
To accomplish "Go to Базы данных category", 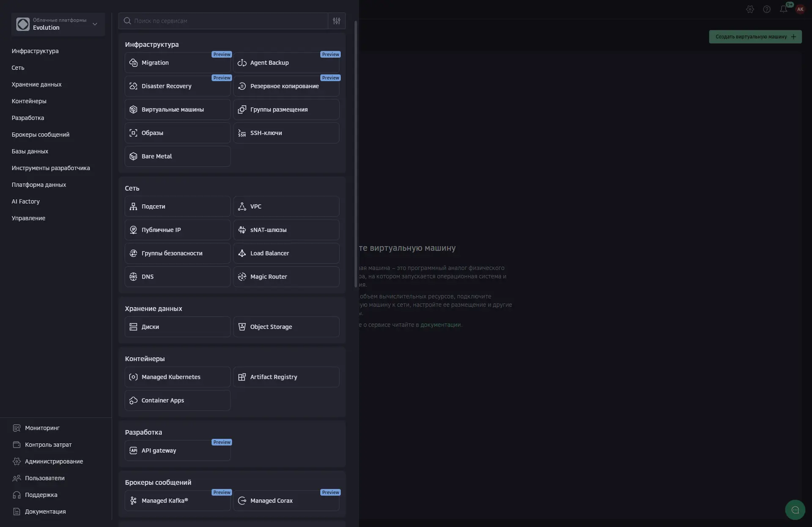I will click(x=30, y=151).
